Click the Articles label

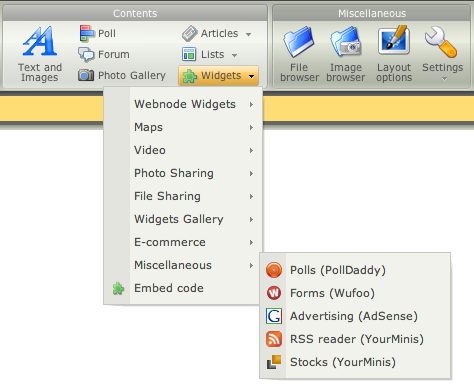click(219, 33)
